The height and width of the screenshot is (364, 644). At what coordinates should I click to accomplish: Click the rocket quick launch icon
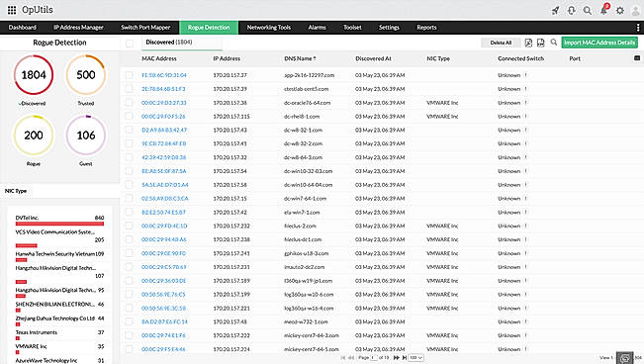coord(555,10)
